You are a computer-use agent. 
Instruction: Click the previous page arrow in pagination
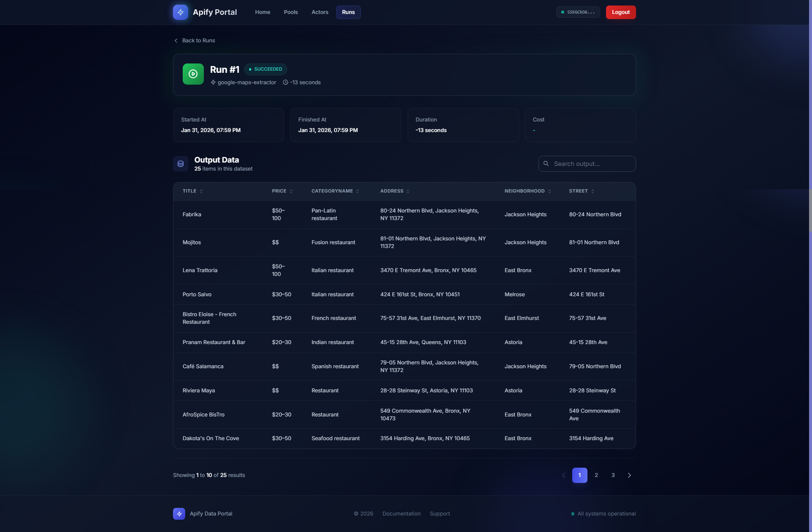[x=563, y=475]
